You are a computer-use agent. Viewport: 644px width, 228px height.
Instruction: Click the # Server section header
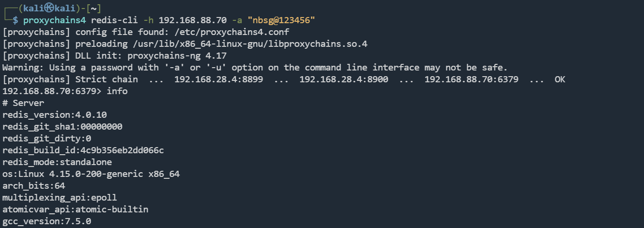click(23, 103)
